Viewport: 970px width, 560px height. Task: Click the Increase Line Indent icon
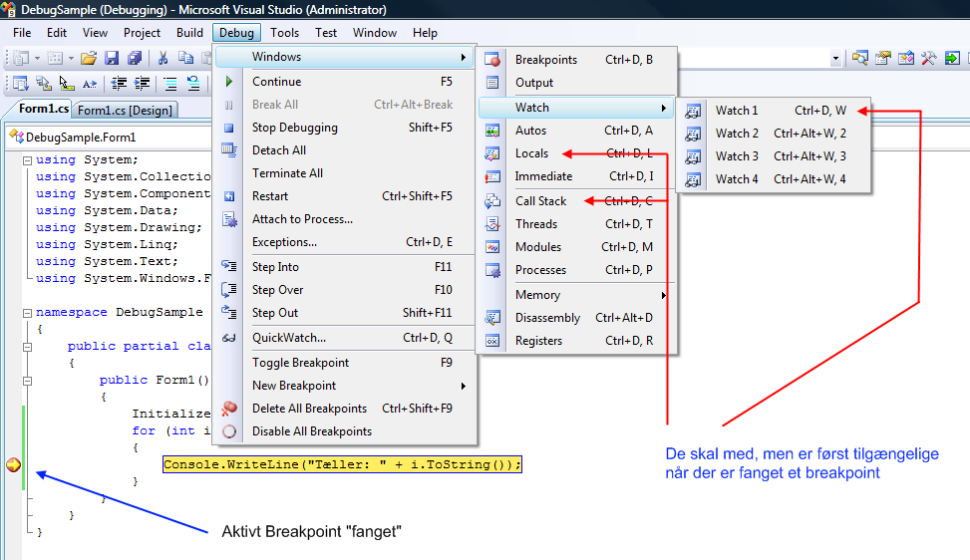(x=143, y=83)
